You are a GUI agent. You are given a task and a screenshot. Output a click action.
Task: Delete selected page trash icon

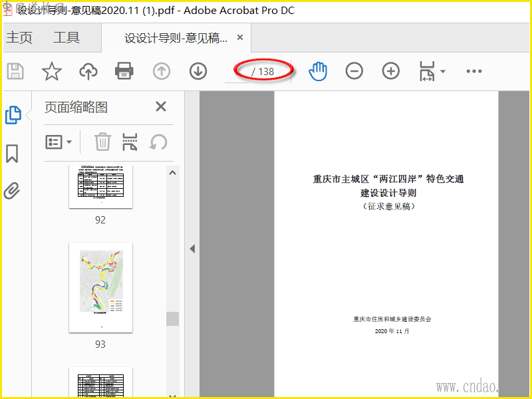click(x=102, y=142)
